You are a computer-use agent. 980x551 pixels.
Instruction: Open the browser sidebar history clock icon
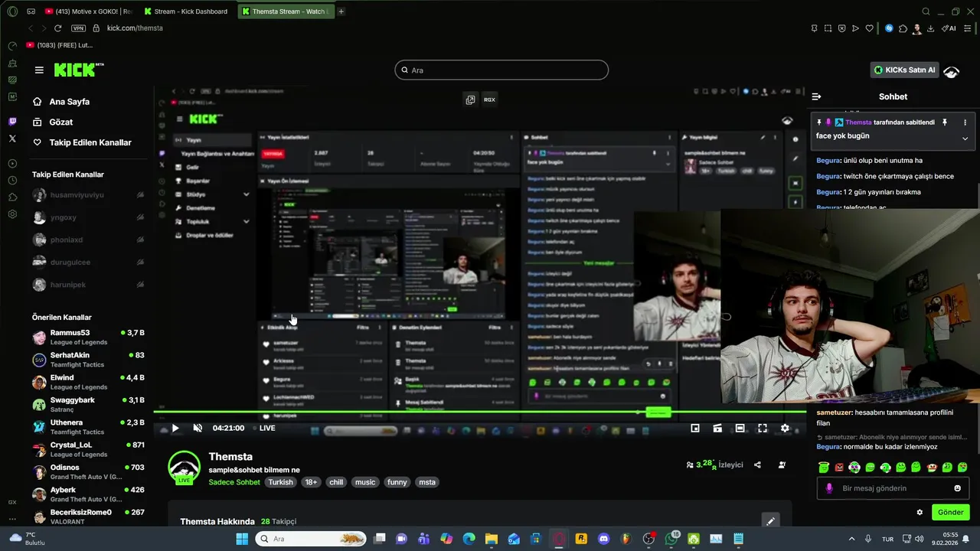pos(12,181)
